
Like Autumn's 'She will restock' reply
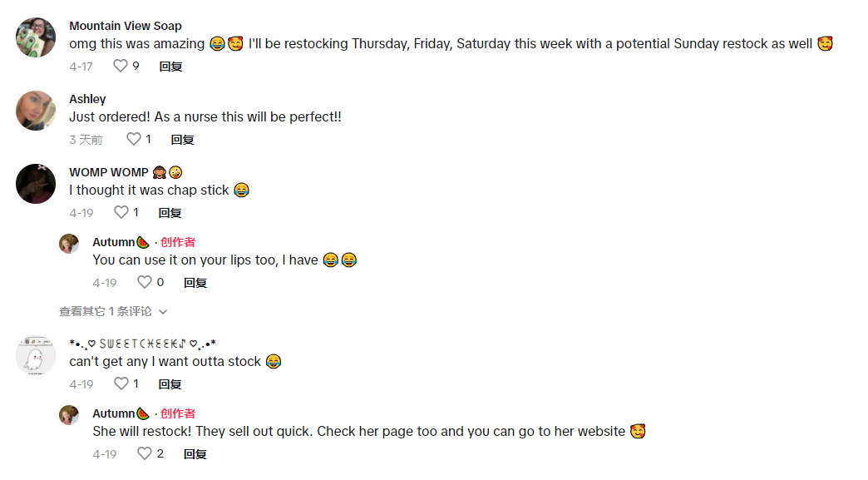tap(145, 453)
